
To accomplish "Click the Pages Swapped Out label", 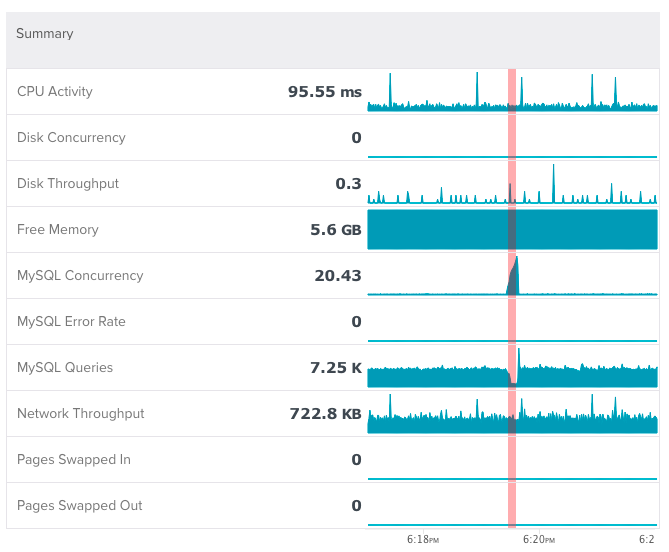I will click(80, 506).
